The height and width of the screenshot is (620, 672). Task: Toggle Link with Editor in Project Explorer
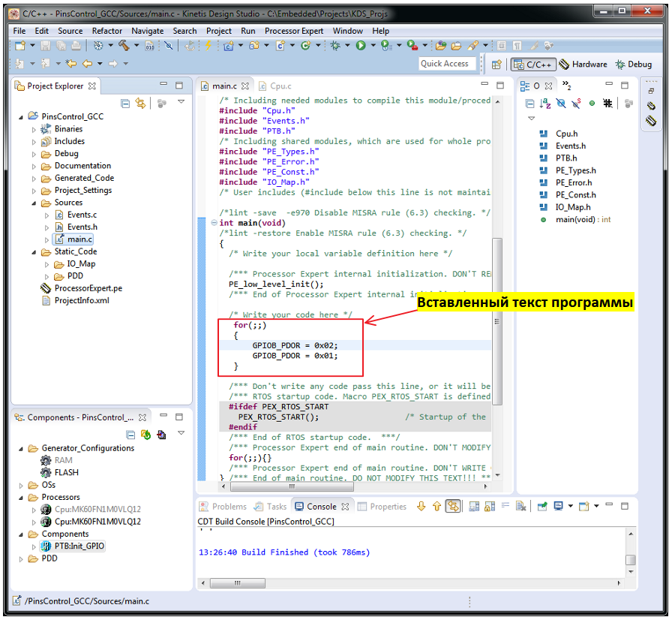tap(140, 104)
